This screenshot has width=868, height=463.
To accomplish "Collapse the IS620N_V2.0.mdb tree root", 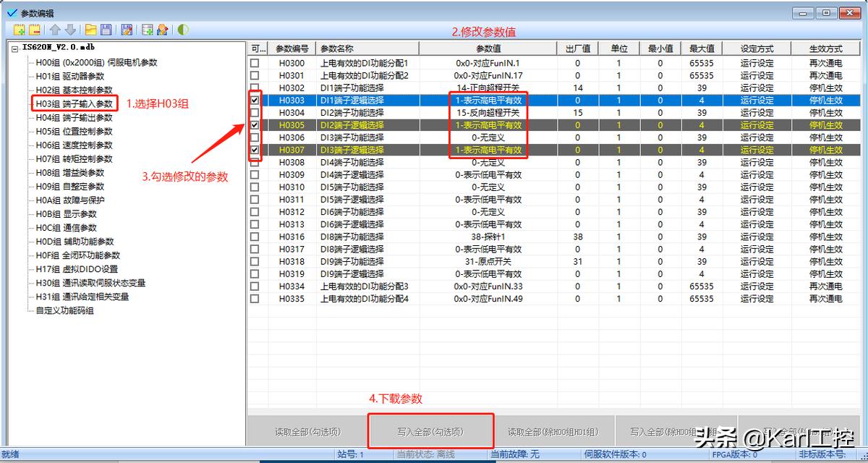I will point(16,48).
